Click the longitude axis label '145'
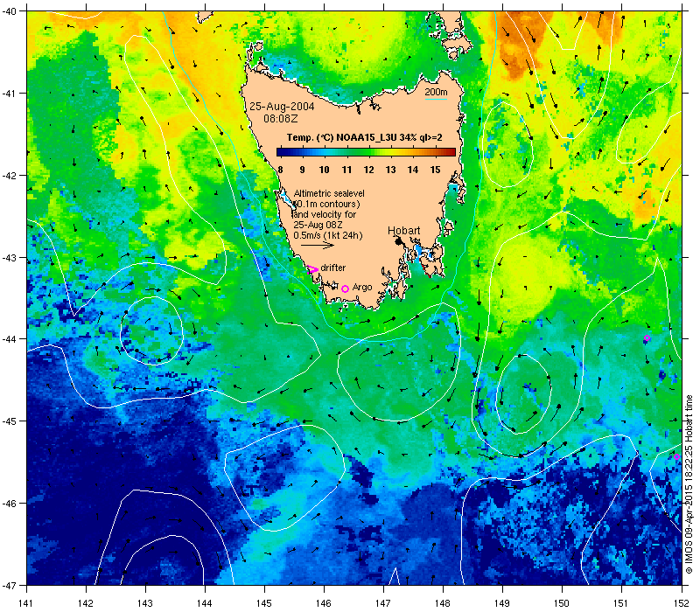 [264, 603]
